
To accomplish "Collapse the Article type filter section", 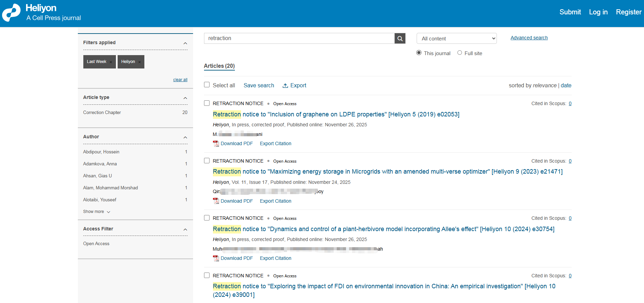I will [x=185, y=98].
